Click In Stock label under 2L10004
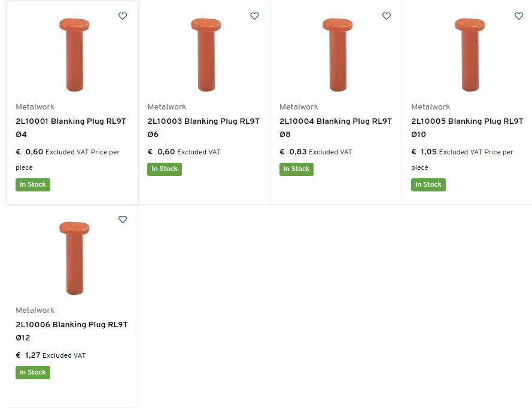The height and width of the screenshot is (408, 532). [296, 169]
